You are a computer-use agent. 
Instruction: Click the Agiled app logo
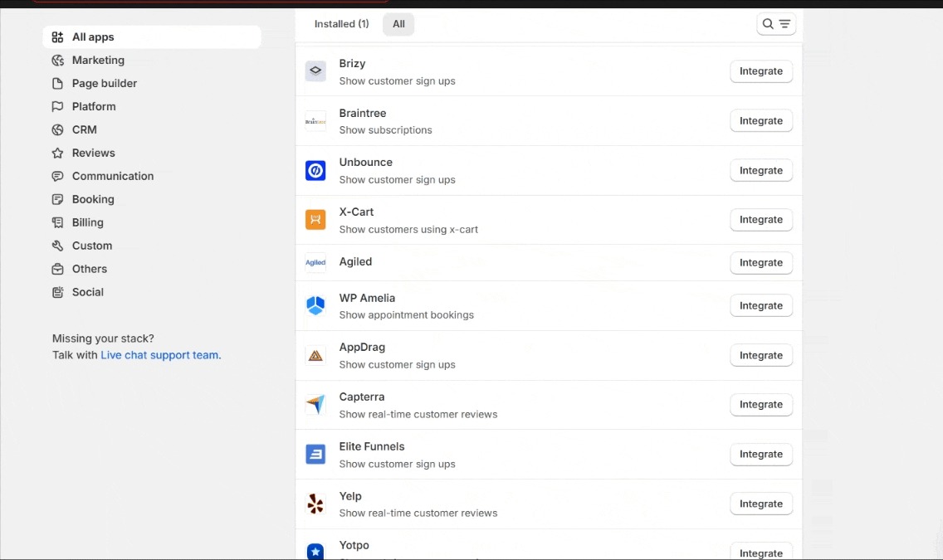point(315,262)
